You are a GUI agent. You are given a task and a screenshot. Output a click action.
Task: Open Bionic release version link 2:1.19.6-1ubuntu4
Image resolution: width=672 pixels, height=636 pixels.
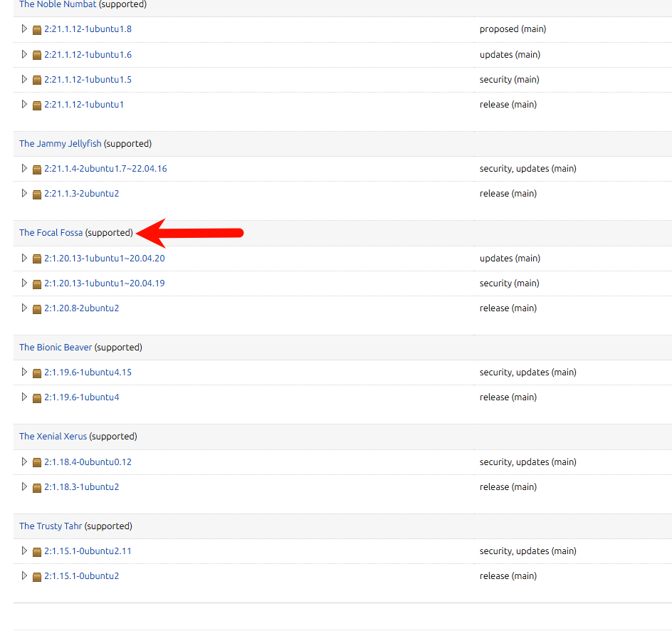[81, 397]
